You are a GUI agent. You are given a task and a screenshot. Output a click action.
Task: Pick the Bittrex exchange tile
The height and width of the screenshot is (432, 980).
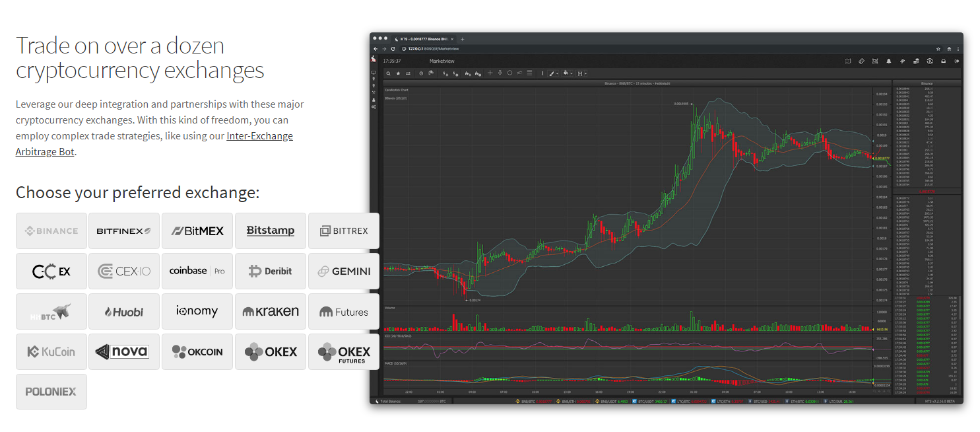344,231
